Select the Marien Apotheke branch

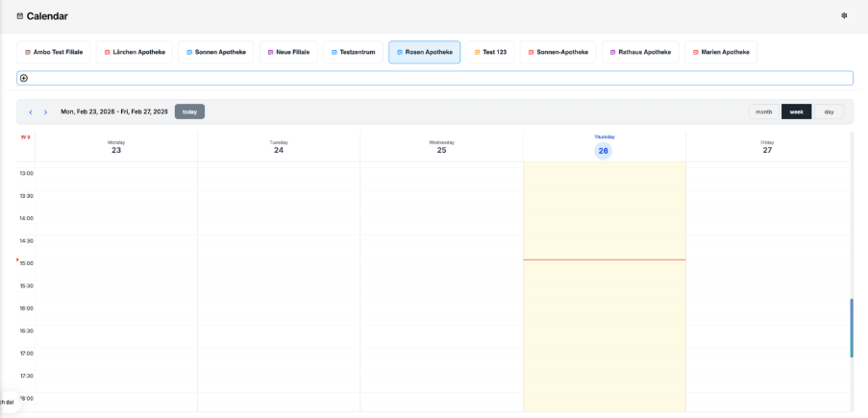pos(721,52)
